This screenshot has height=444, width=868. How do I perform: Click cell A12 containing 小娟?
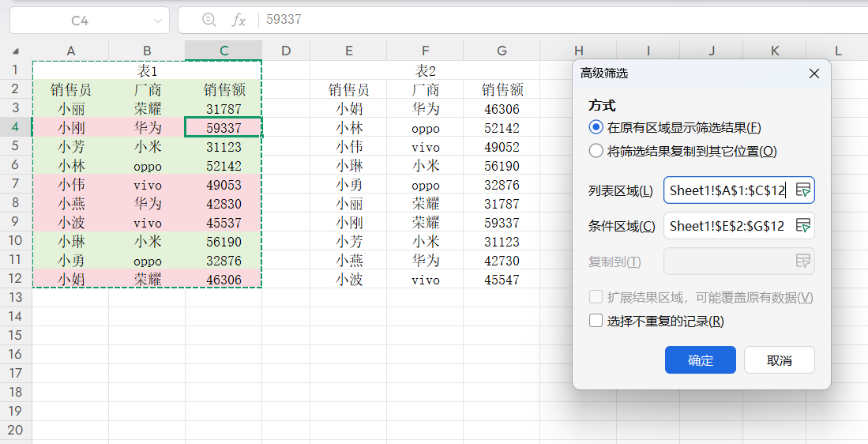(71, 279)
